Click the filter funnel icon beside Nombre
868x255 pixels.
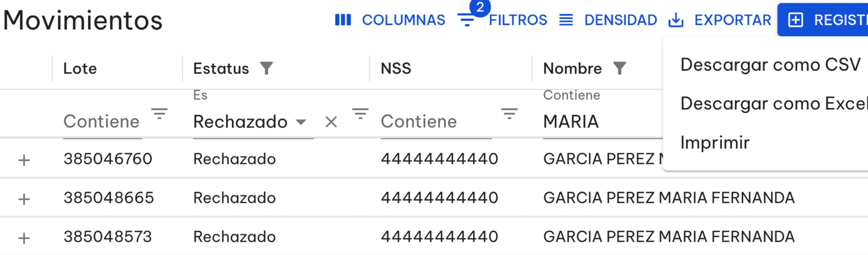(619, 68)
